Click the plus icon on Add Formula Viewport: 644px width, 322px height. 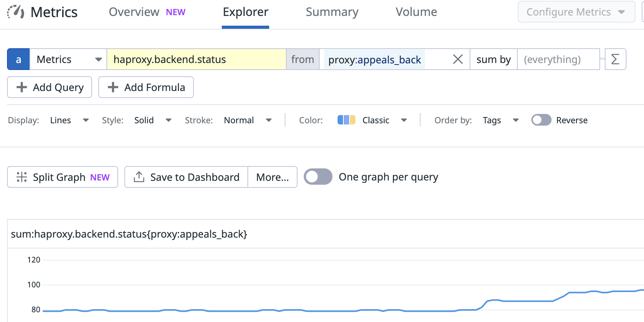point(113,87)
